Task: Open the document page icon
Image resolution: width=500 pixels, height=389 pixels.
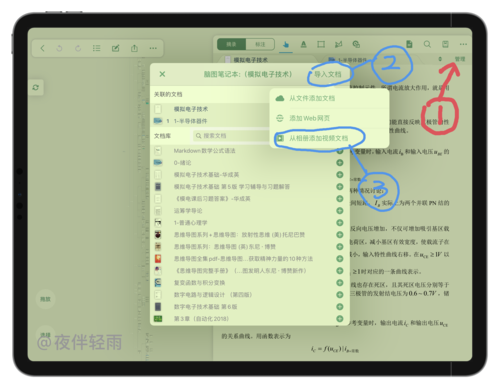Action: (x=409, y=44)
